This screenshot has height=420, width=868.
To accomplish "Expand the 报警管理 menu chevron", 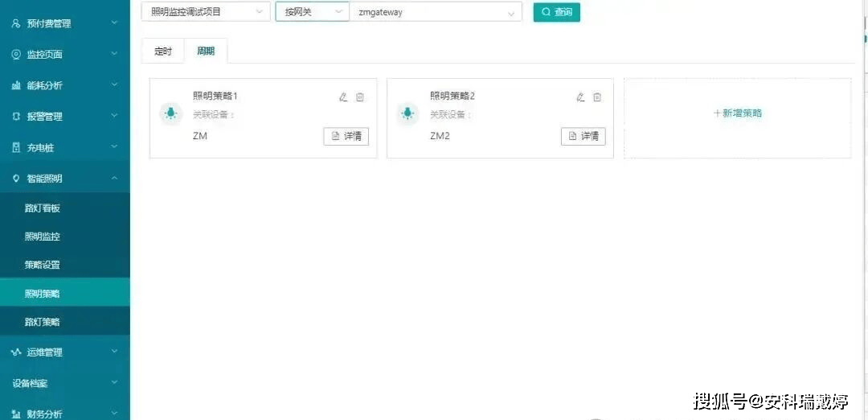I will 114,116.
